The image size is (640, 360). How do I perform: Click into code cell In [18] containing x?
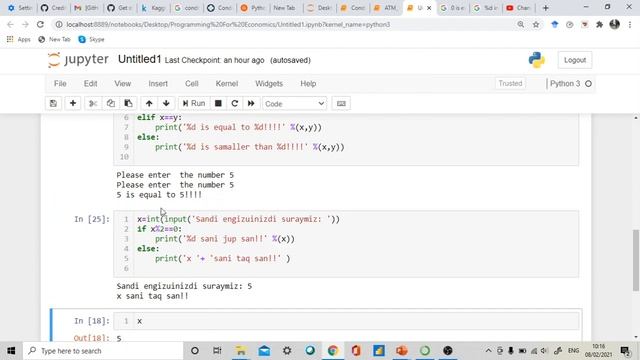tap(346, 321)
